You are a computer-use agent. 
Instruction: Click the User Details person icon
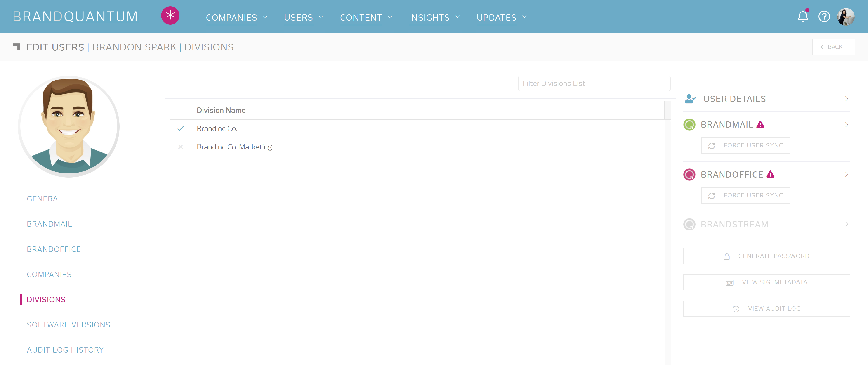tap(690, 99)
